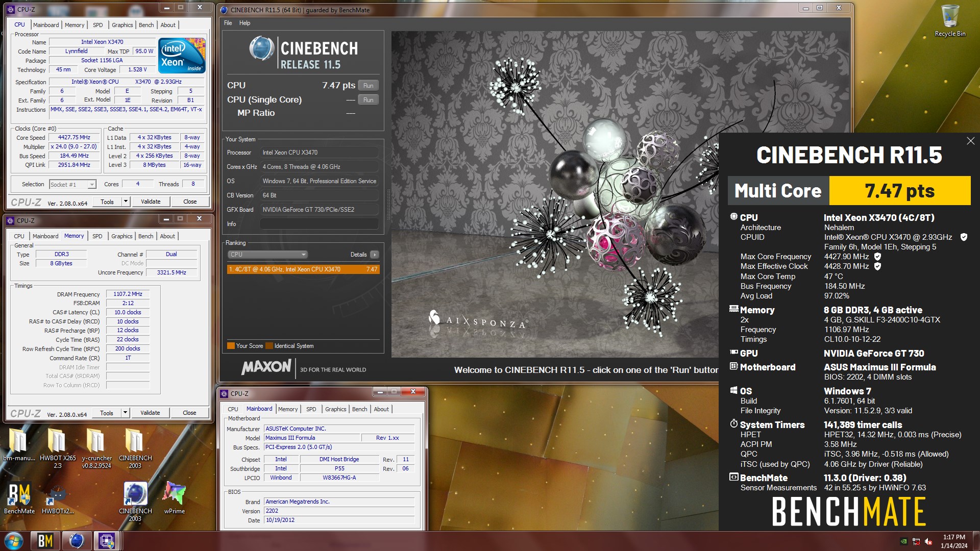980x551 pixels.
Task: Click Validate in CPU-Z Memory window
Action: click(150, 413)
